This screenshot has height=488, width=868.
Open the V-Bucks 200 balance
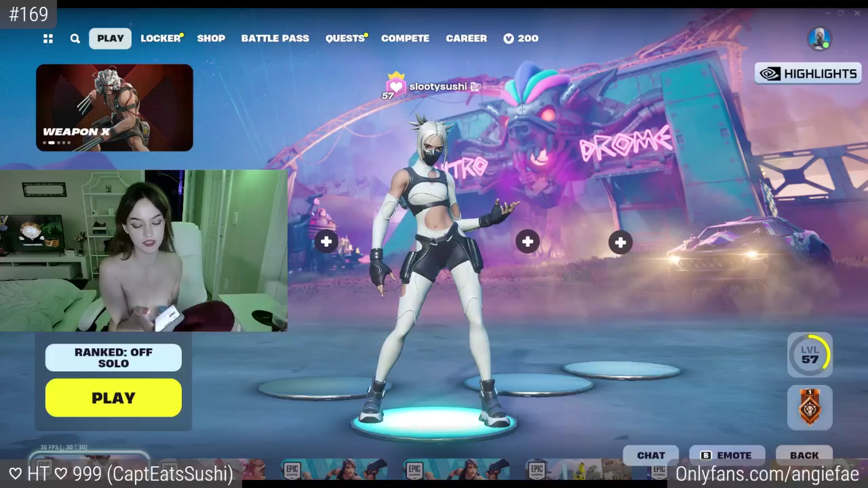click(521, 38)
